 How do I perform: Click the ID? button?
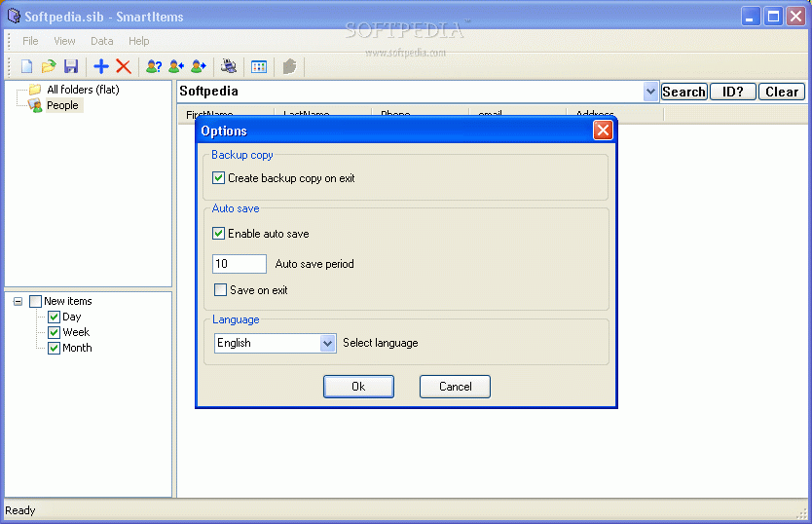733,92
